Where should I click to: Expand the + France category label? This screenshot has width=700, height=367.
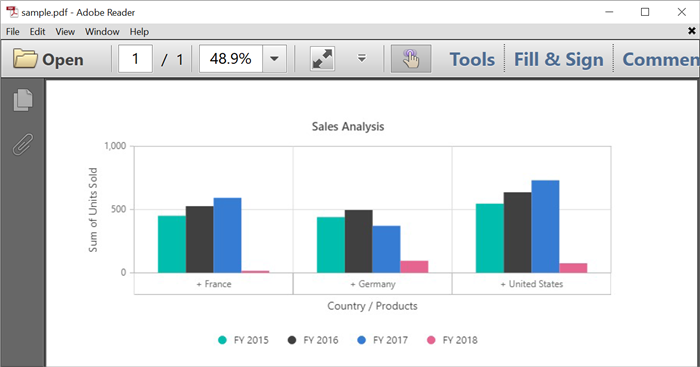pos(214,284)
